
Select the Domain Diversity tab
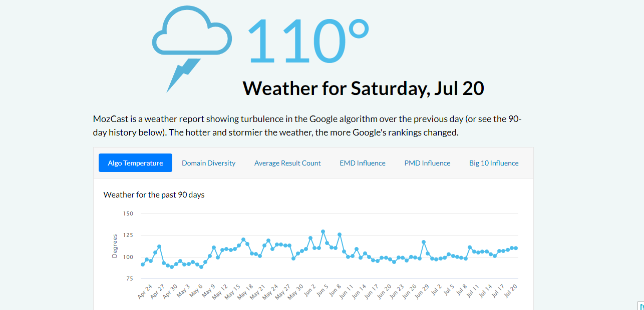pos(208,162)
